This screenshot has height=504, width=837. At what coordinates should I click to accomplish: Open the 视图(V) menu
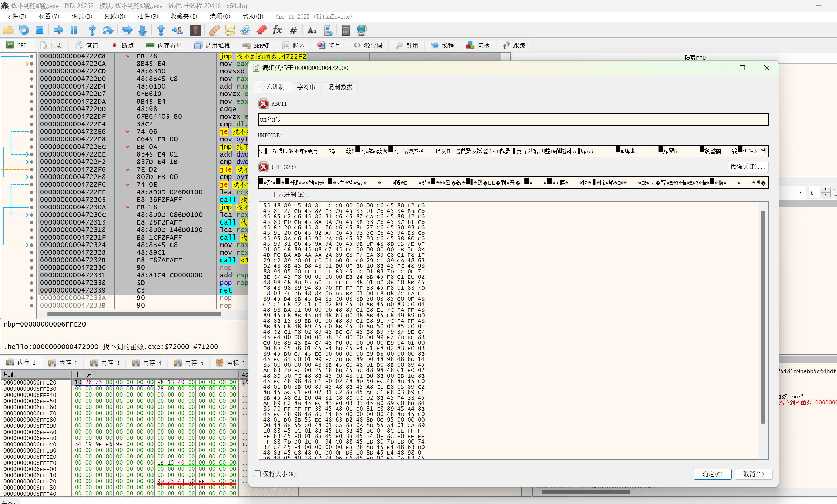click(48, 16)
